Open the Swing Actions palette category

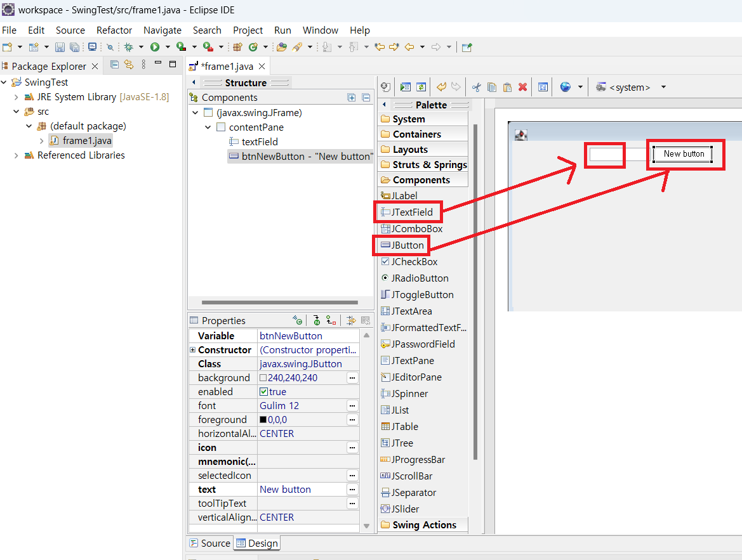423,525
